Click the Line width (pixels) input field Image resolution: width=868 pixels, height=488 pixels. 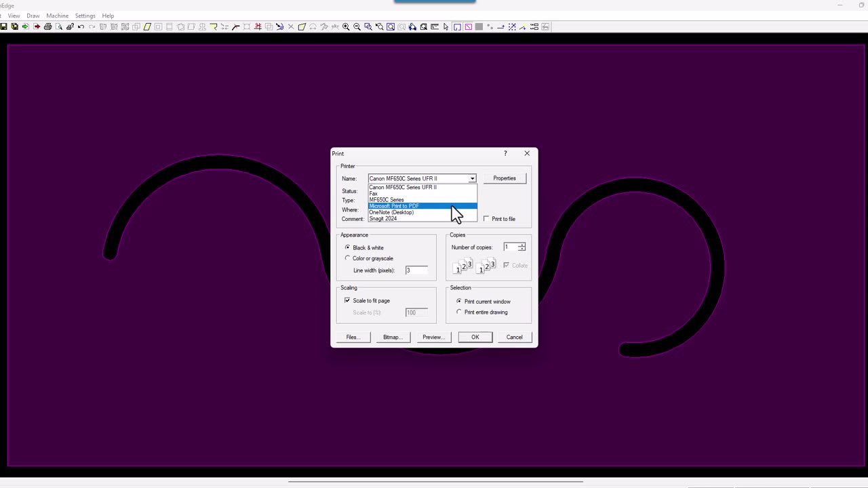416,270
